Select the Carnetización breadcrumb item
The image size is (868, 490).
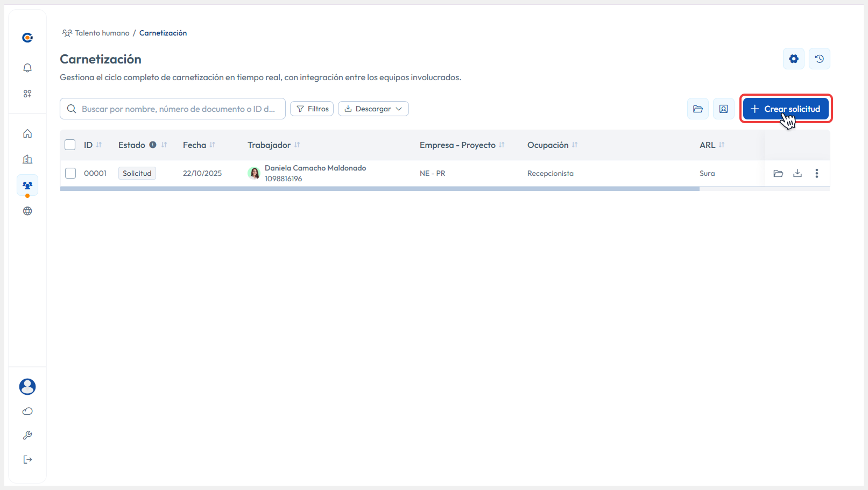click(x=163, y=33)
